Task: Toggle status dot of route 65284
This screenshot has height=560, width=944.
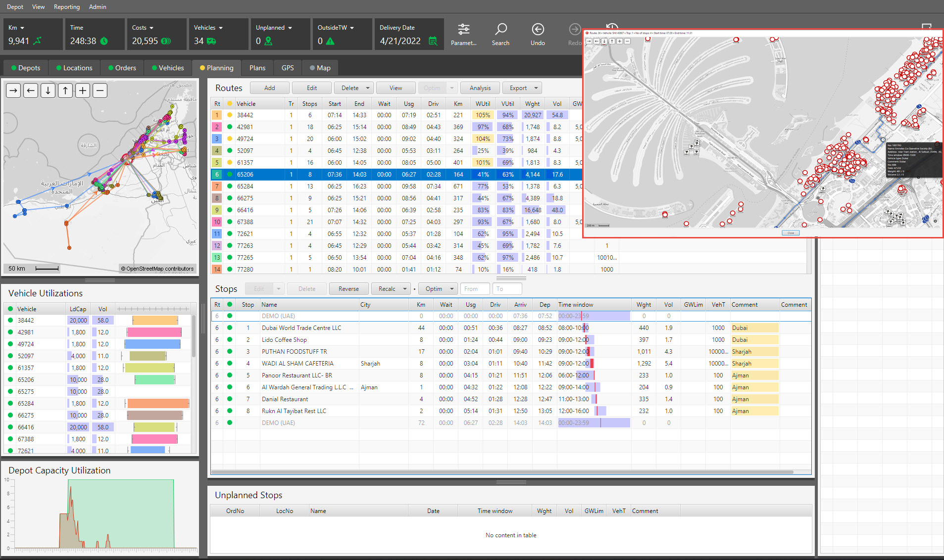Action: click(230, 187)
